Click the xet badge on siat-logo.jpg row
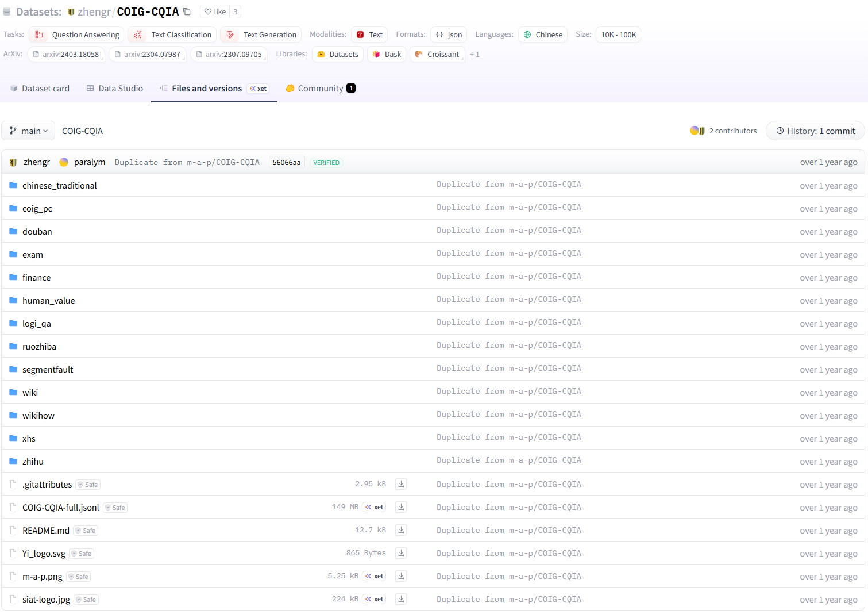The height and width of the screenshot is (614, 868). 374,599
